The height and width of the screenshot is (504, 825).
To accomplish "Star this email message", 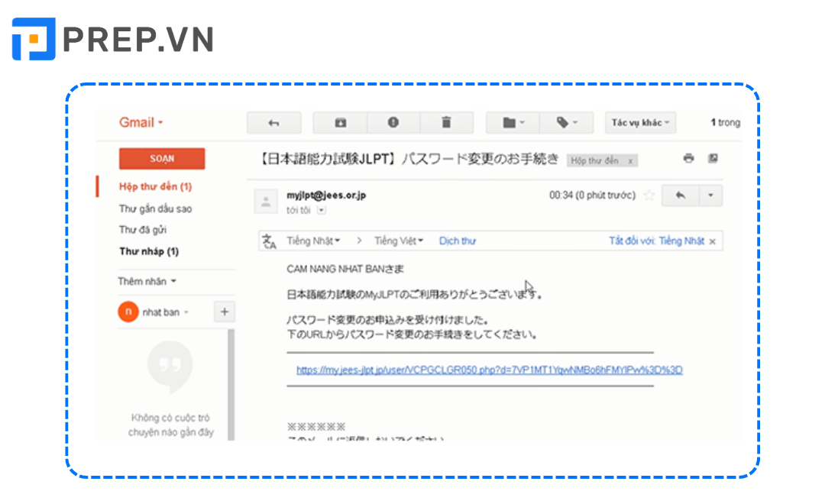I will click(x=649, y=195).
